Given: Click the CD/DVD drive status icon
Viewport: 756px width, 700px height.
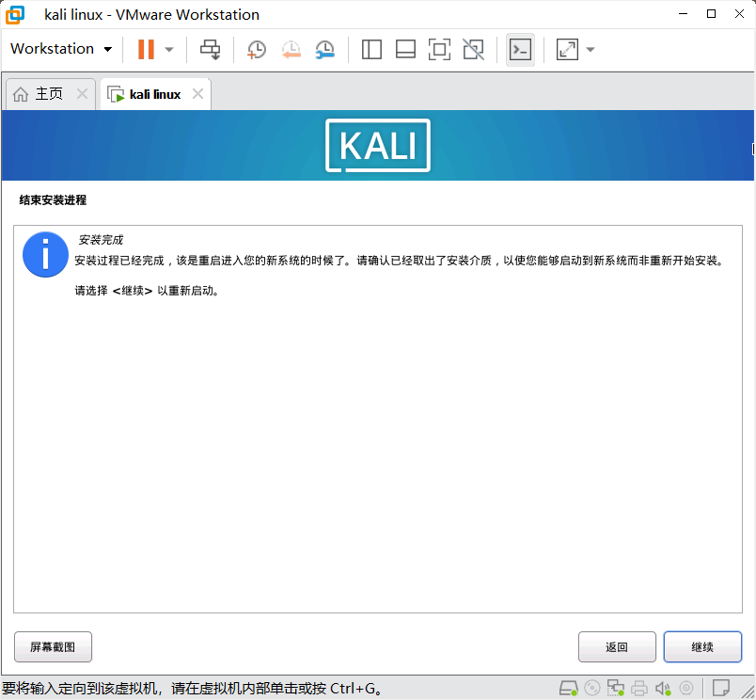Looking at the screenshot, I should click(x=592, y=688).
